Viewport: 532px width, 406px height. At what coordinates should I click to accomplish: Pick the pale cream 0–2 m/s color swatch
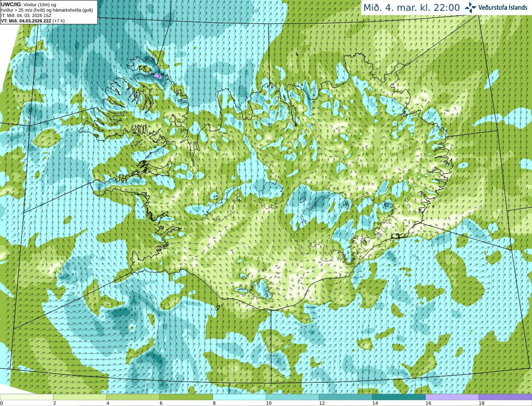point(27,397)
